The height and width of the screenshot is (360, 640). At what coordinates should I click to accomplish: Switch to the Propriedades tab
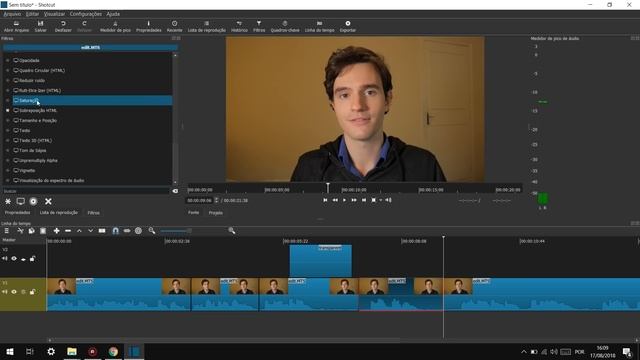tap(18, 213)
